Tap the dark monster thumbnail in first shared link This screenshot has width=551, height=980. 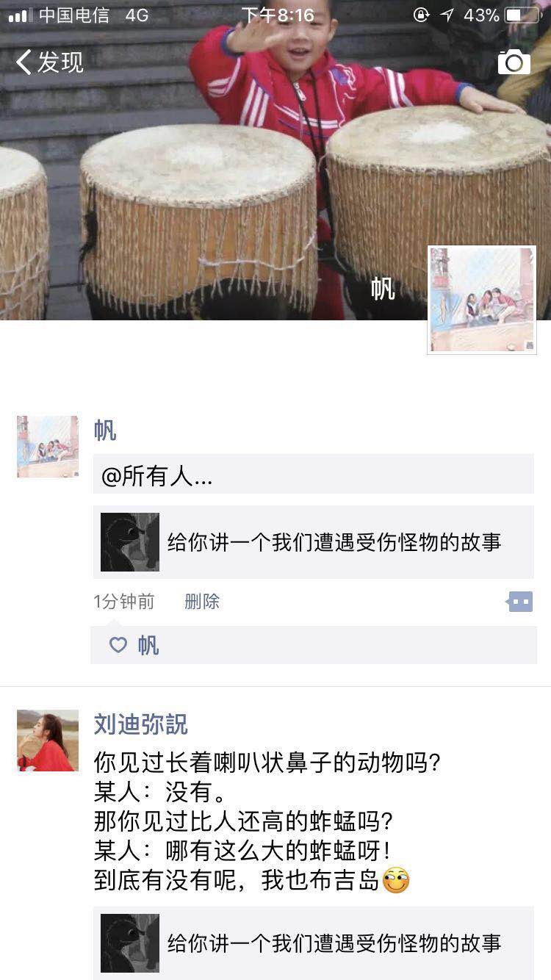130,542
